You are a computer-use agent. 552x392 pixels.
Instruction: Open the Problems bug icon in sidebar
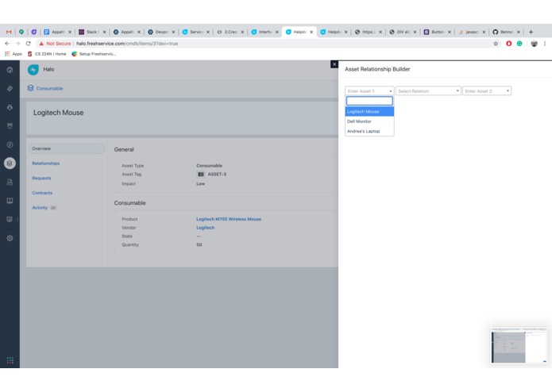point(10,107)
